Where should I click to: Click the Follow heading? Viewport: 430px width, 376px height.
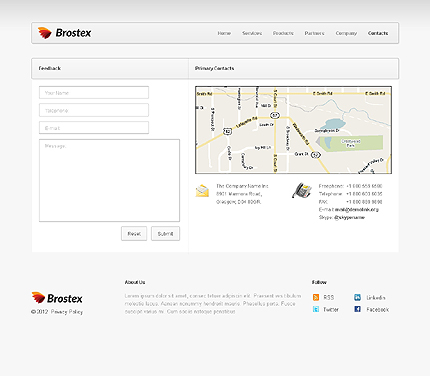pos(319,282)
